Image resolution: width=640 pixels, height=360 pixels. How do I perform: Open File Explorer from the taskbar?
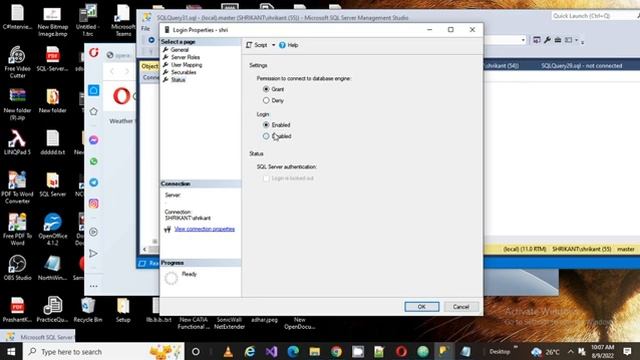(315, 352)
